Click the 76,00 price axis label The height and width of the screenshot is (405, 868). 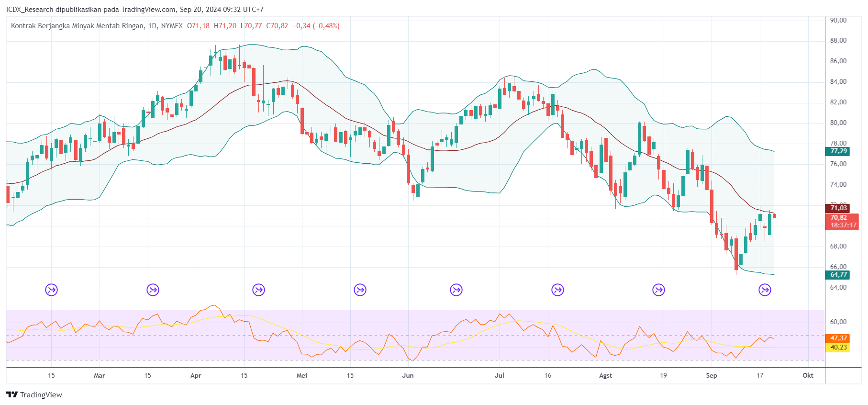pyautogui.click(x=838, y=164)
